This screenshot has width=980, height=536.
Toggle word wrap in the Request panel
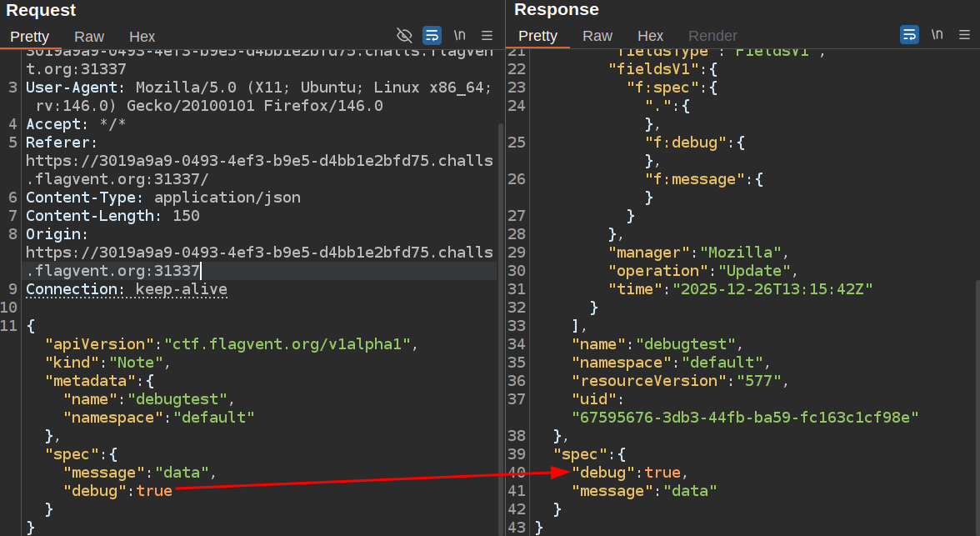pyautogui.click(x=432, y=35)
